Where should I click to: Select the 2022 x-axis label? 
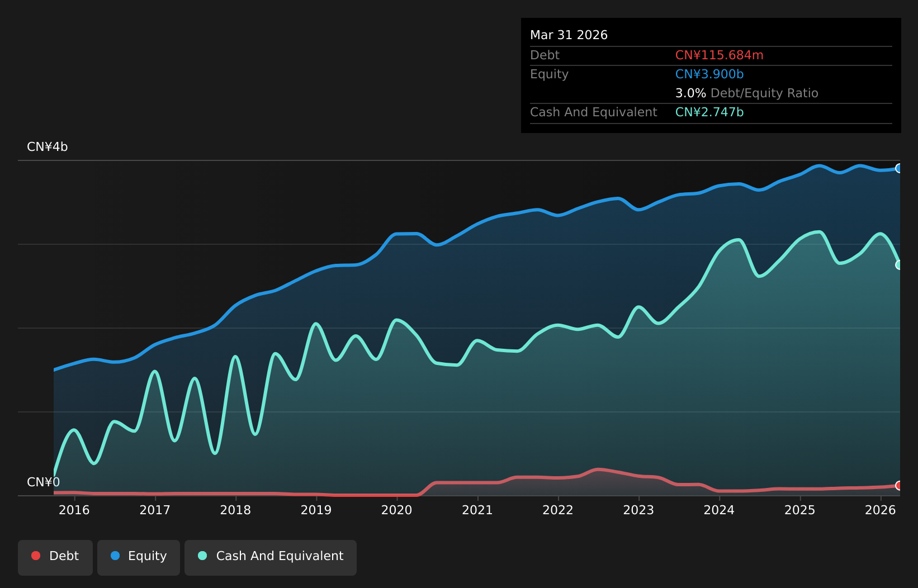558,510
